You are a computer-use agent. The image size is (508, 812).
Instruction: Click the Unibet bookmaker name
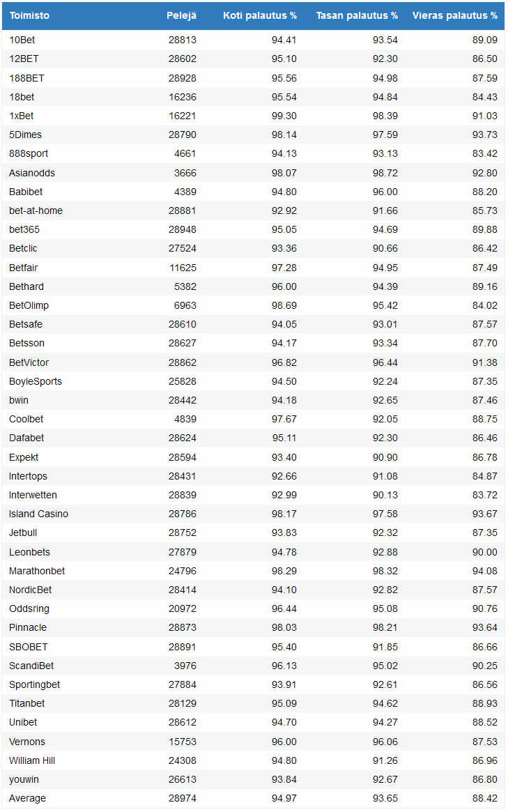pos(23,722)
